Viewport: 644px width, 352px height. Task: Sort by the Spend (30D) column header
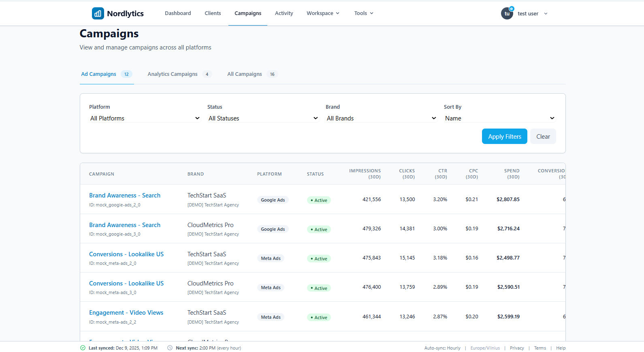512,174
